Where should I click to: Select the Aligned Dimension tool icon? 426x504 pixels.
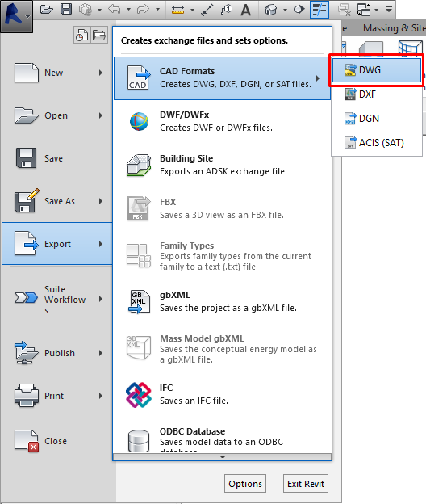(207, 10)
